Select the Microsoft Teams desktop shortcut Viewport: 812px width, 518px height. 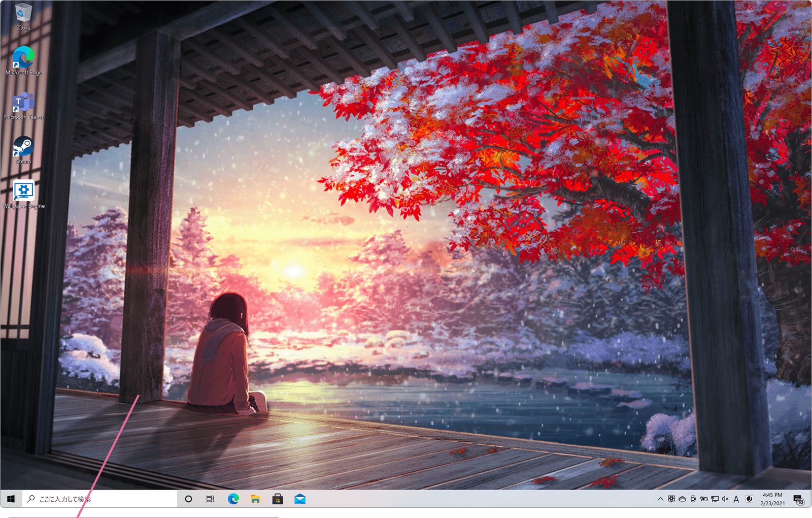23,106
